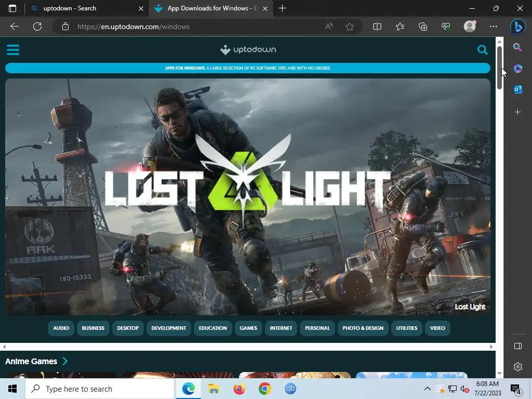Open the tab actions menu
532x399 pixels.
pyautogui.click(x=12, y=8)
